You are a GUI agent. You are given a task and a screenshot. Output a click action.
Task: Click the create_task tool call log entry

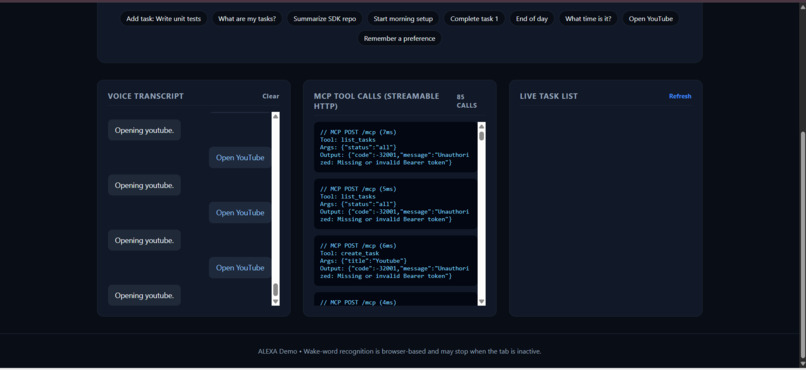click(395, 261)
